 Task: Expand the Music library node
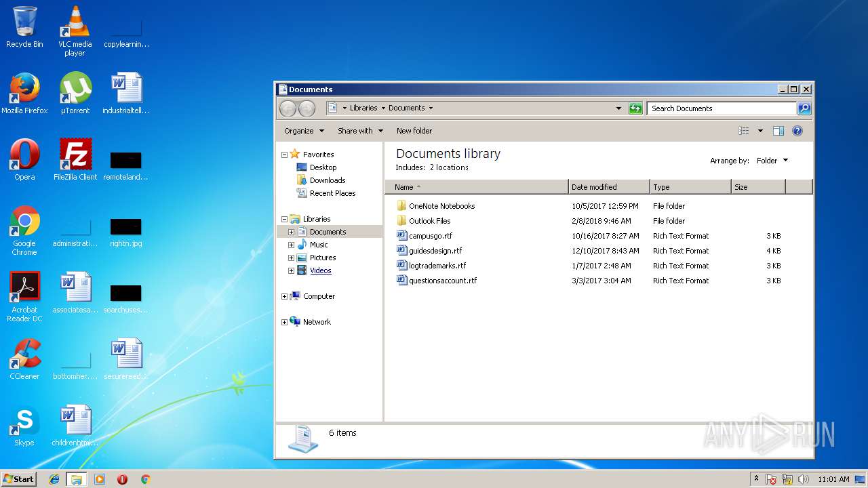(292, 245)
